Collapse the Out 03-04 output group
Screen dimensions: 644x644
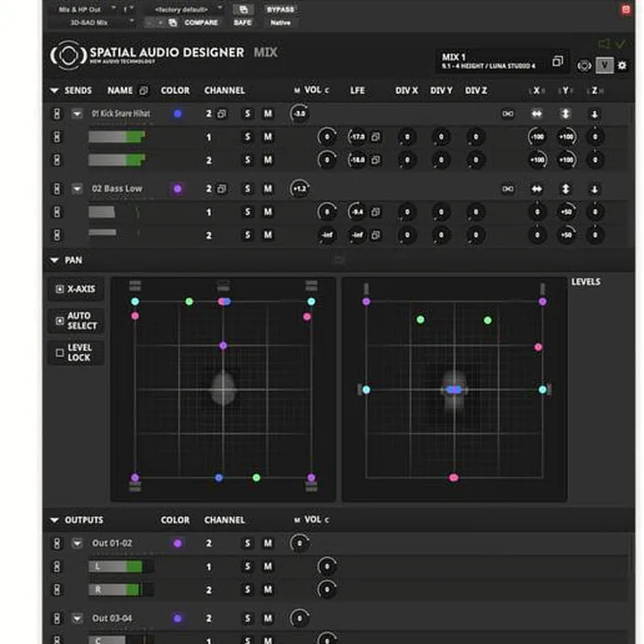pyautogui.click(x=77, y=619)
